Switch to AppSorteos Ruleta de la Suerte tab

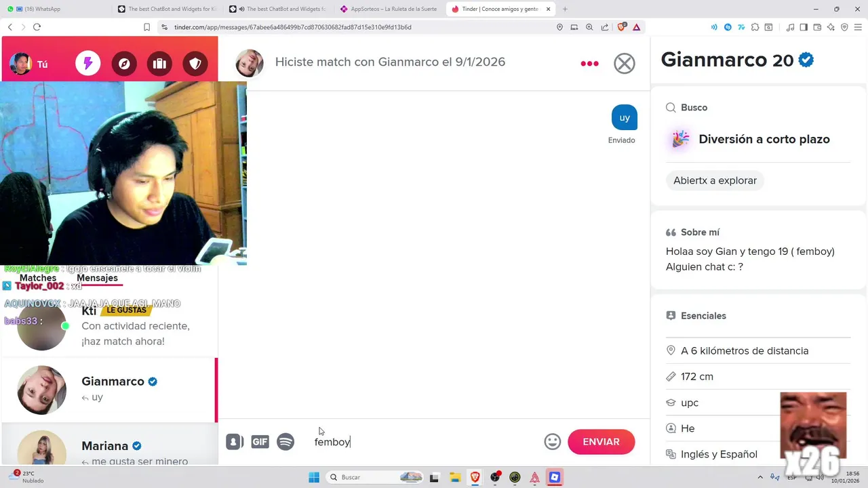click(x=389, y=9)
